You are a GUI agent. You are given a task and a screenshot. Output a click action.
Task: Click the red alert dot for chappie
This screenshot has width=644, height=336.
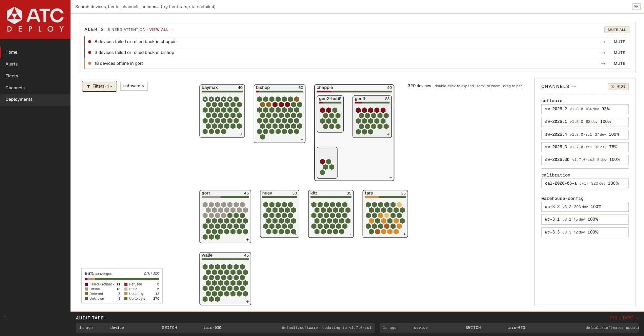point(90,42)
